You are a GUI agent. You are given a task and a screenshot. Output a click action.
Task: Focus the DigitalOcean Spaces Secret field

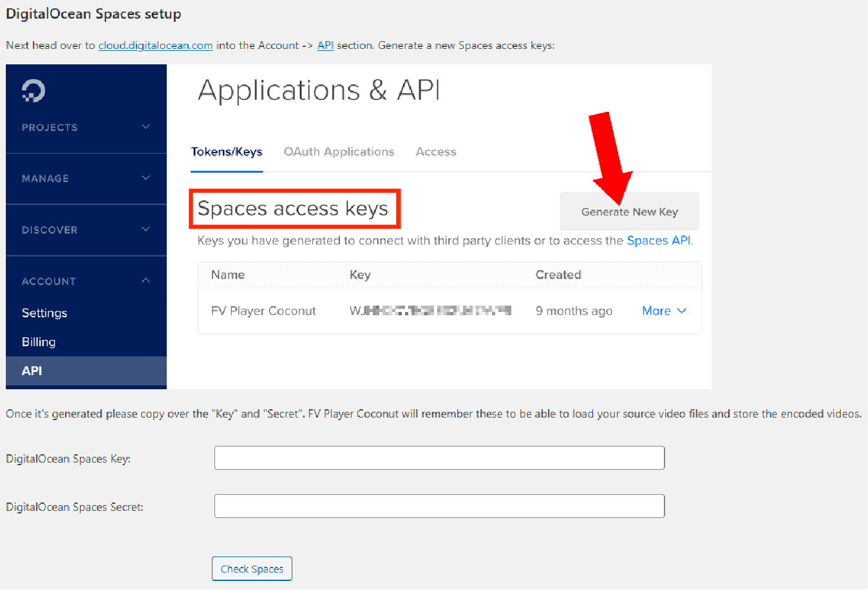pos(439,506)
